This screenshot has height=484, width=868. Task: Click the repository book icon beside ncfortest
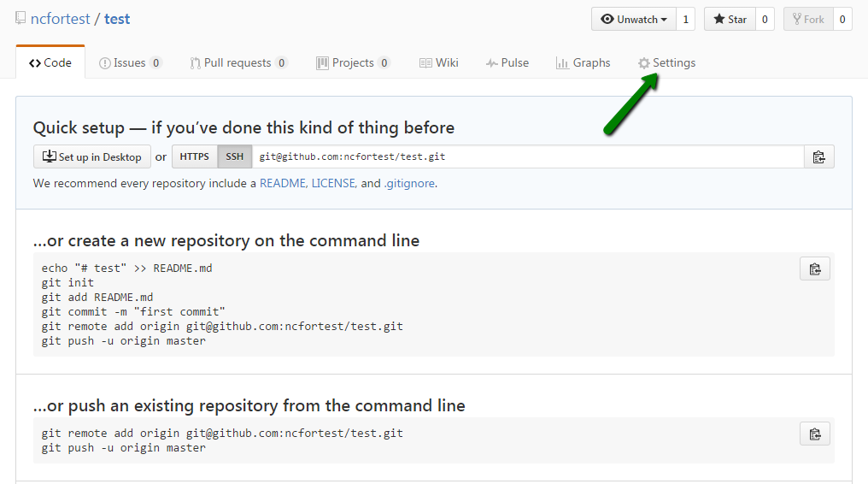(x=21, y=18)
